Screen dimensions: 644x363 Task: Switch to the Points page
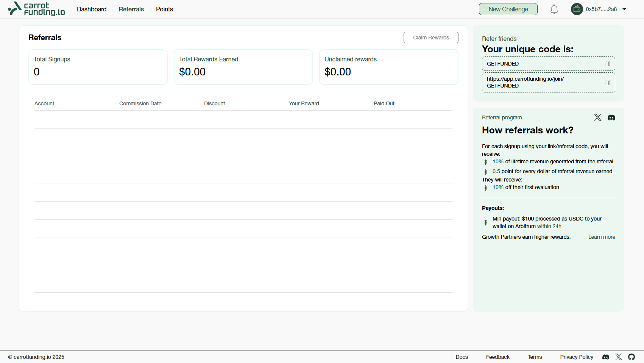(164, 9)
